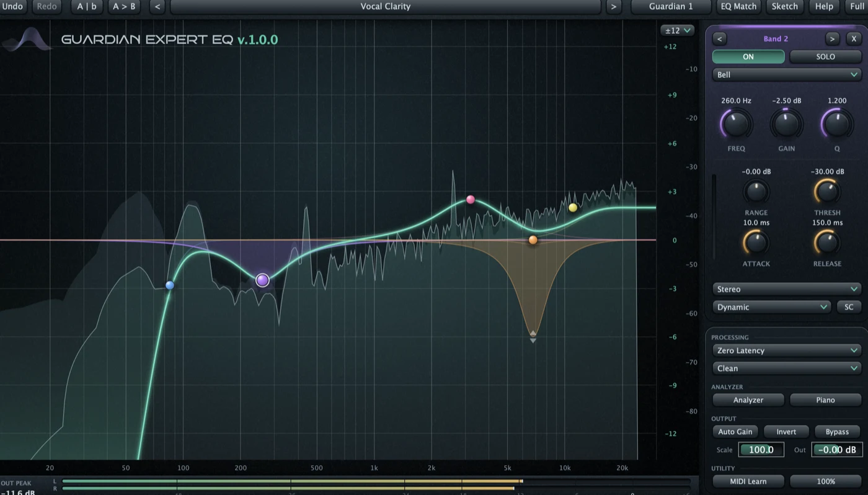Select the orange dynamic band node
868x495 pixels.
click(533, 240)
